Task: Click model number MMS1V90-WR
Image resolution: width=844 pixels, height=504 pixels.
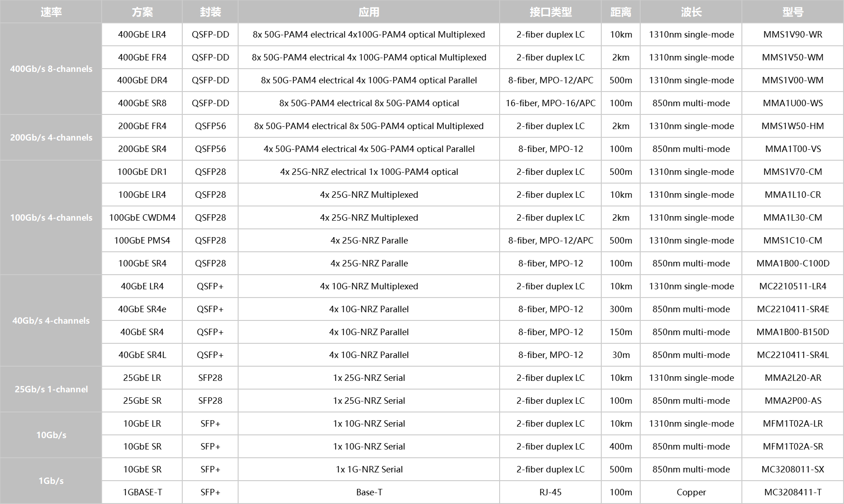Action: (x=793, y=34)
